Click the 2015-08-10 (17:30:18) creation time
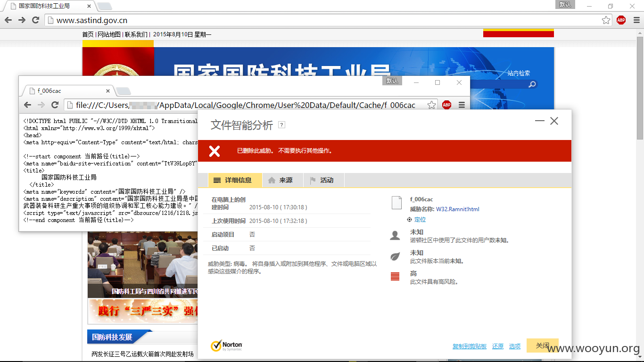Viewport: 644px width, 362px height. [278, 207]
